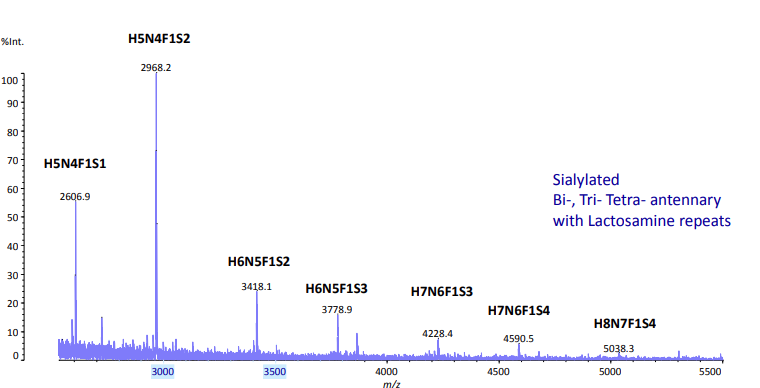Click the 'Bi-, Tri- Tetra- antennary' caption line

(x=637, y=200)
